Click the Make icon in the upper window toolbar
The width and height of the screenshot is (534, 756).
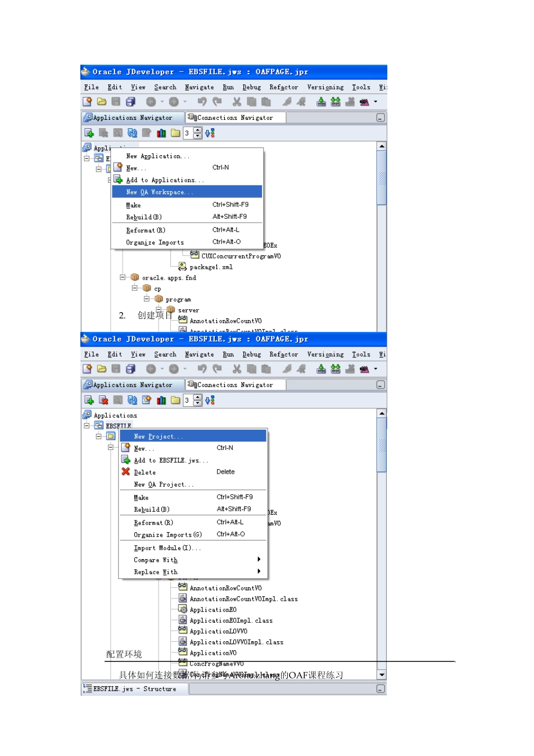tap(321, 102)
